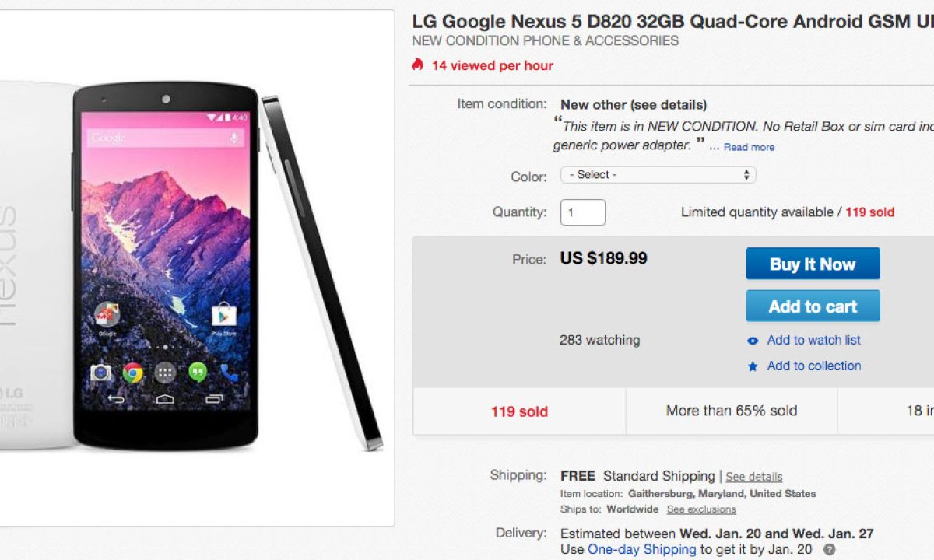Screen dimensions: 934x560
Task: Tap the microphone icon in the Google search bar
Action: point(233,138)
